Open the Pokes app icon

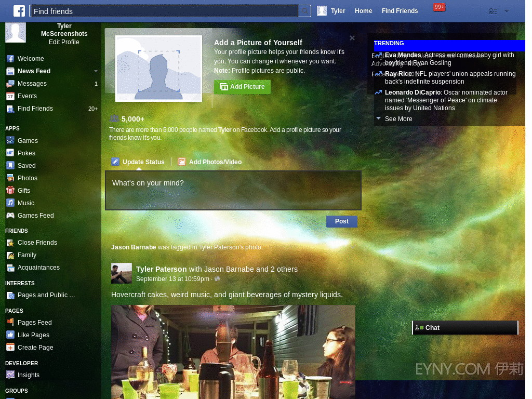pos(10,153)
